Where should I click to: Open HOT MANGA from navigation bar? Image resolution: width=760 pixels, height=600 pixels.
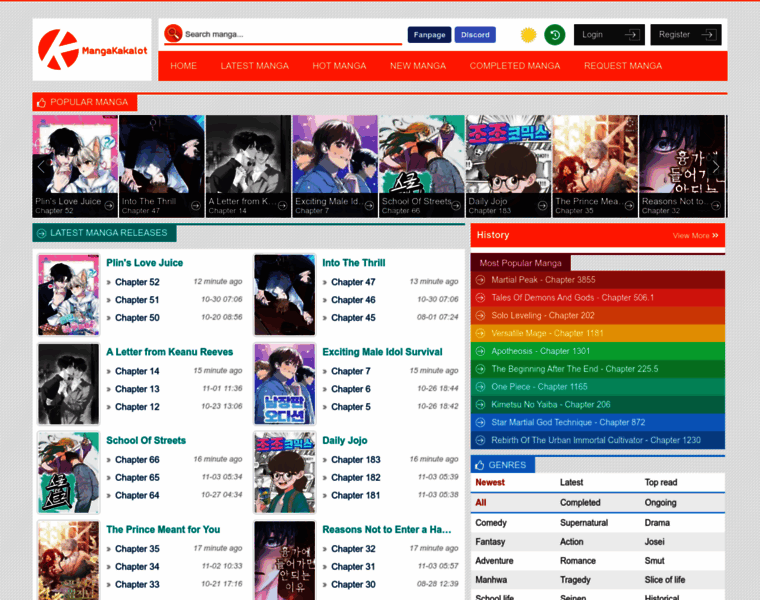click(339, 66)
